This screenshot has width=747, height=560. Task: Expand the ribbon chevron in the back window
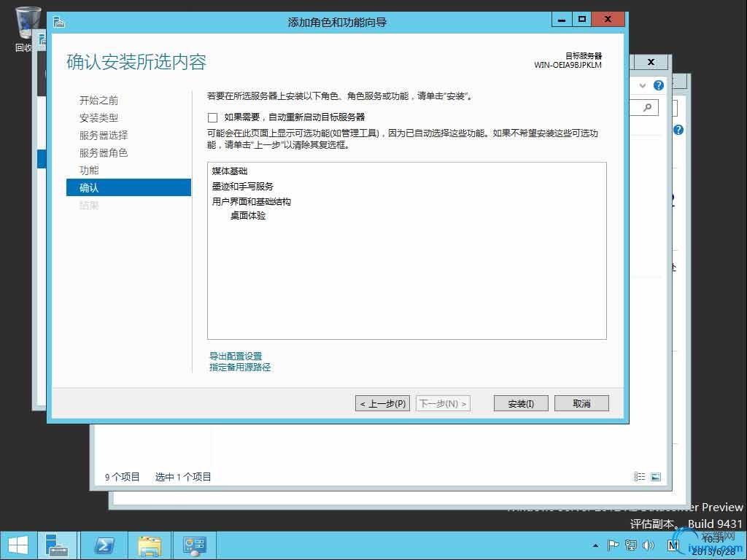click(643, 85)
